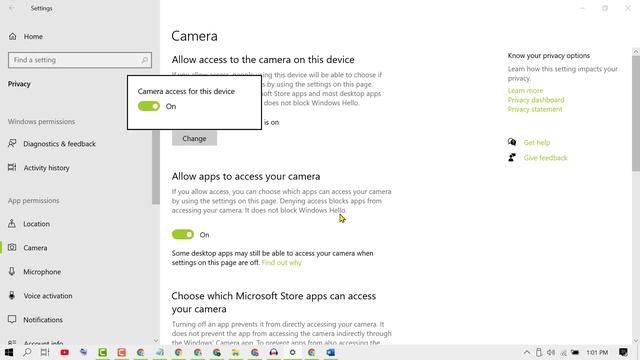Click the 1:01 PM taskbar clock
The height and width of the screenshot is (360, 640).
click(597, 352)
